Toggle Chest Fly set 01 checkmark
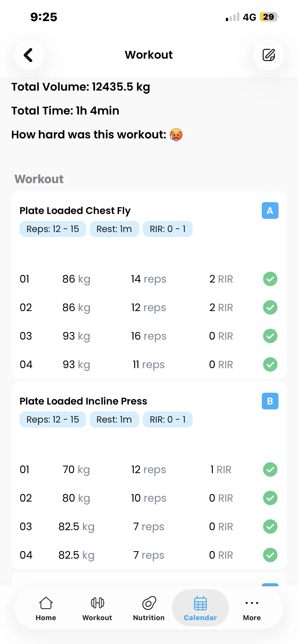The image size is (298, 644). (x=270, y=279)
